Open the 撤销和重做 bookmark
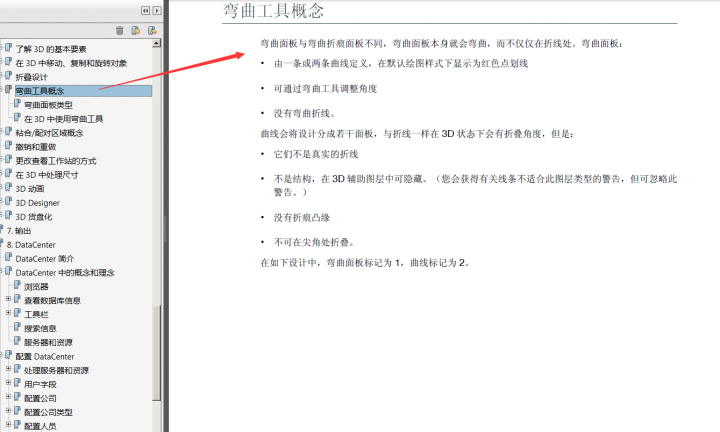Viewport: 720px width, 432px height. [36, 147]
